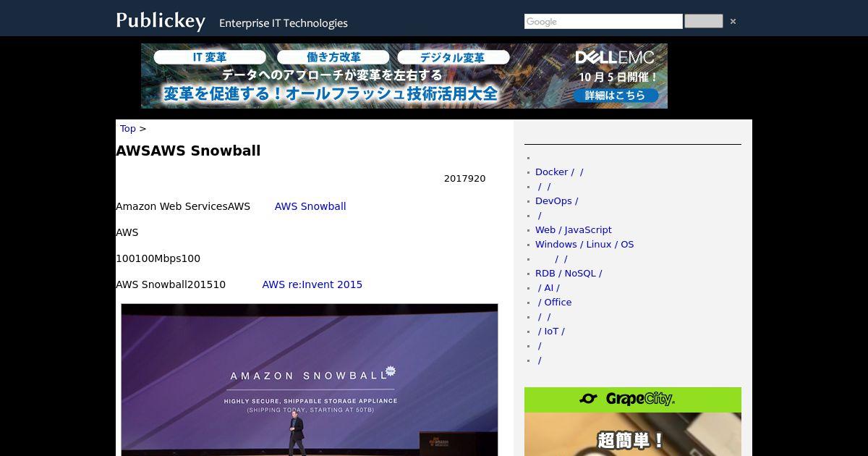Open the Office category link
Viewport: 868px width, 456px height.
click(x=555, y=302)
